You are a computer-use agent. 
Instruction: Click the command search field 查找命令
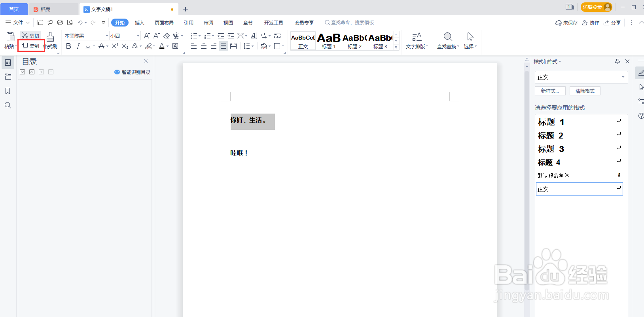(x=350, y=23)
